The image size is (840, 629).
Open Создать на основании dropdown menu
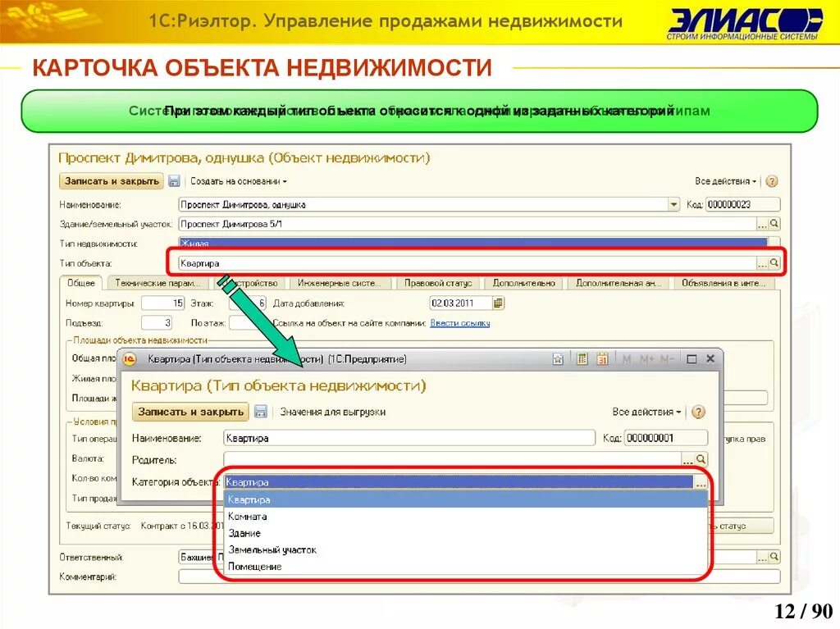click(239, 181)
